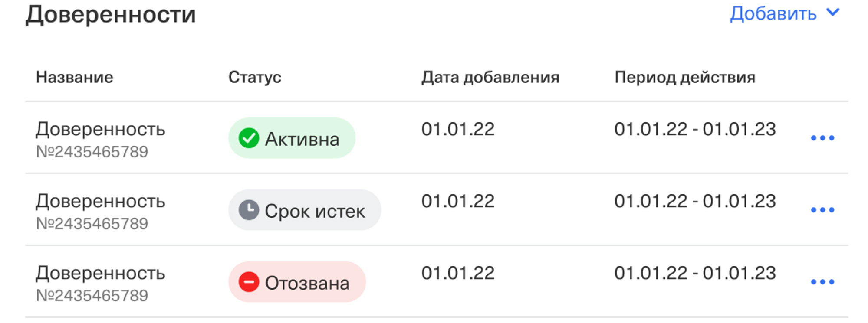Select the Отозвана status label text
Screen dimensions: 868x323
(307, 283)
